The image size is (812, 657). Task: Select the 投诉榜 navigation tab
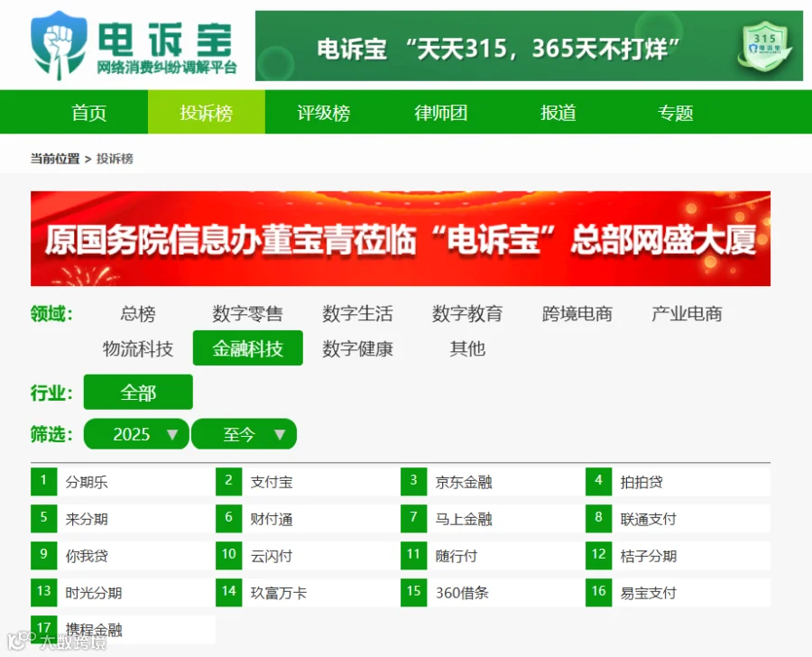pyautogui.click(x=207, y=112)
